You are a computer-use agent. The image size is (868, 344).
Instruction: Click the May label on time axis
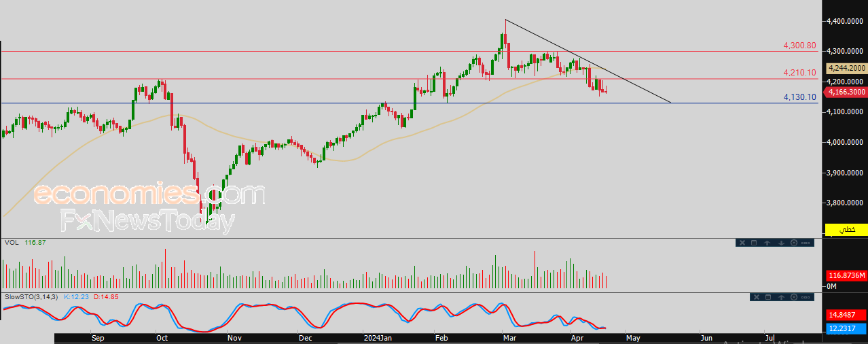[633, 337]
